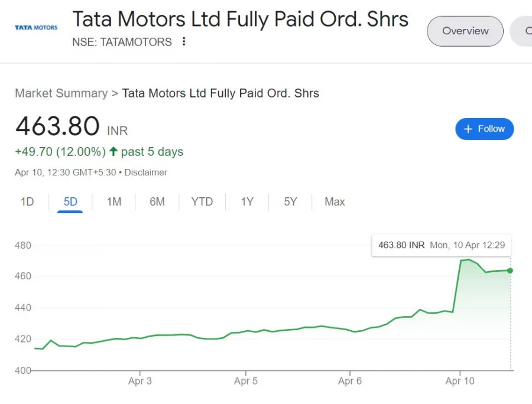Click the NSE: TATAMOTORS ticker label
Image resolution: width=532 pixels, height=404 pixels.
tap(122, 42)
